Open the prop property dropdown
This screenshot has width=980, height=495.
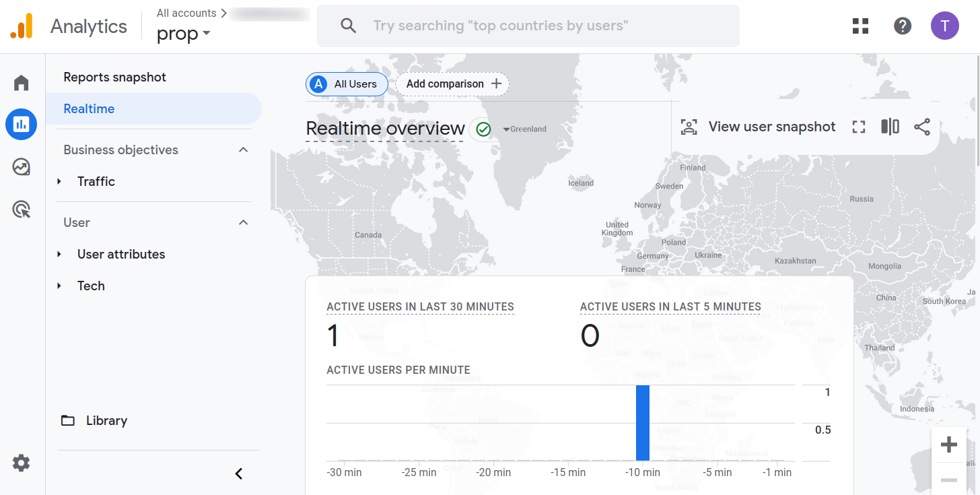pos(183,34)
